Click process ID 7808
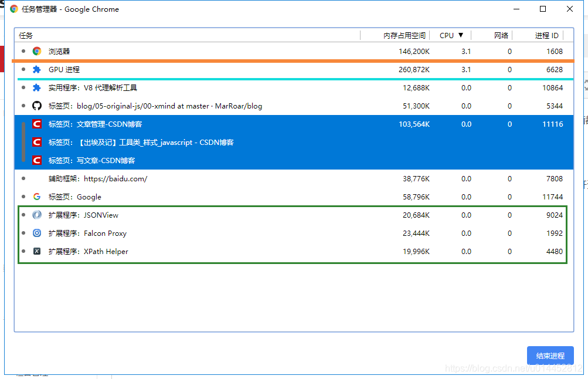Viewport: 588px width, 379px height. [555, 178]
